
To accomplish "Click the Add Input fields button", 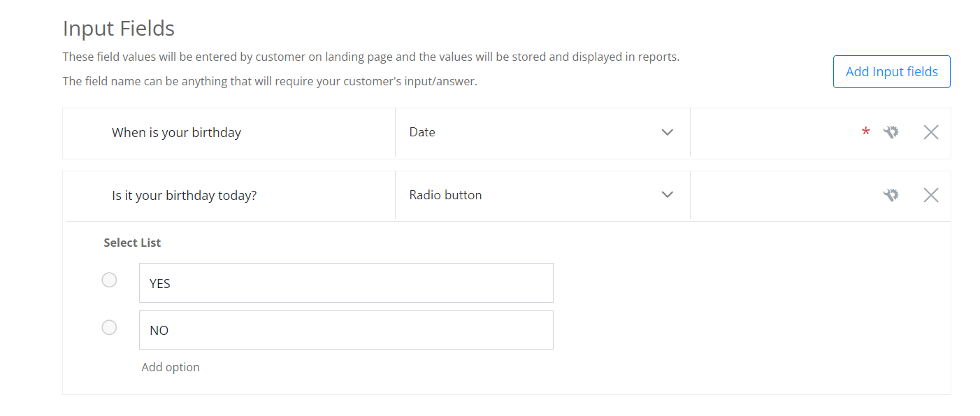I will click(891, 71).
